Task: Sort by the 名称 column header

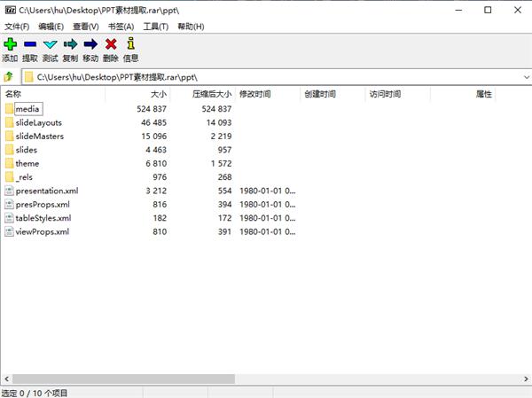Action: point(13,94)
